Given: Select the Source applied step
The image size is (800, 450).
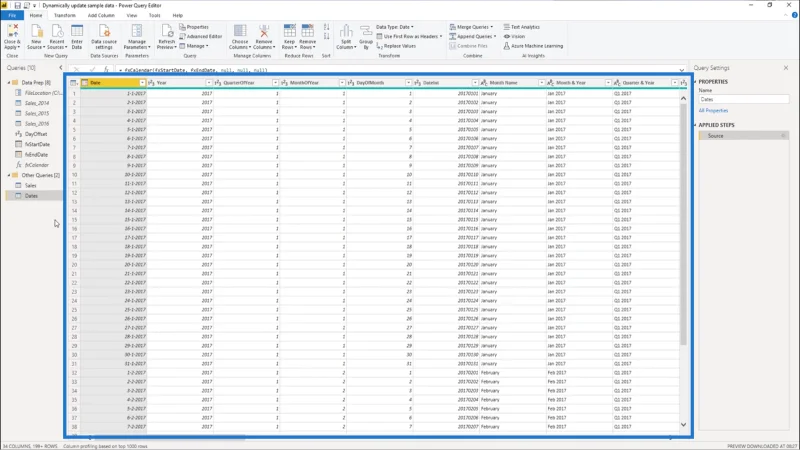Looking at the screenshot, I should point(743,136).
